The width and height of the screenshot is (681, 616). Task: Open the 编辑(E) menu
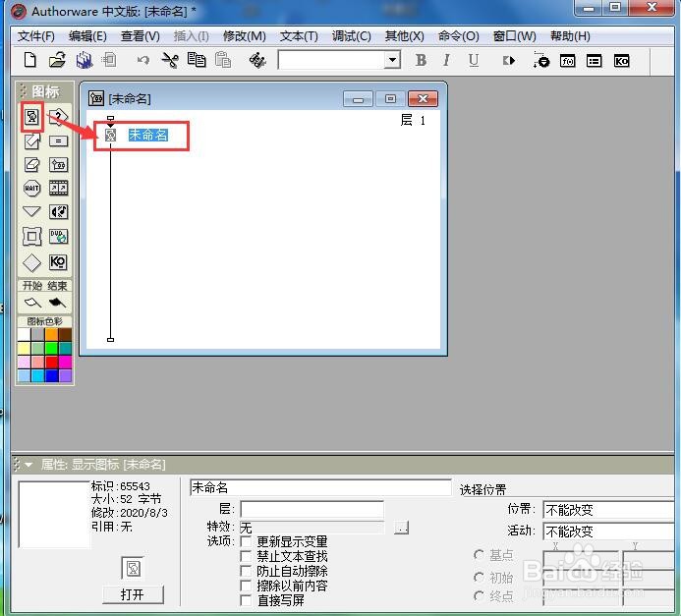[87, 36]
